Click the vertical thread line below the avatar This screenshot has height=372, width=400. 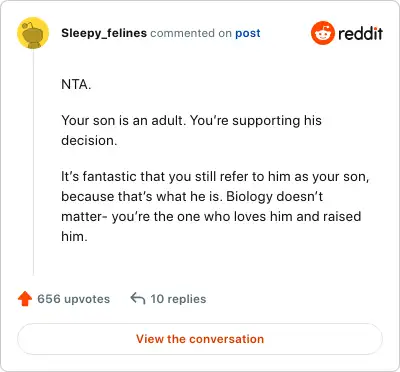33,163
